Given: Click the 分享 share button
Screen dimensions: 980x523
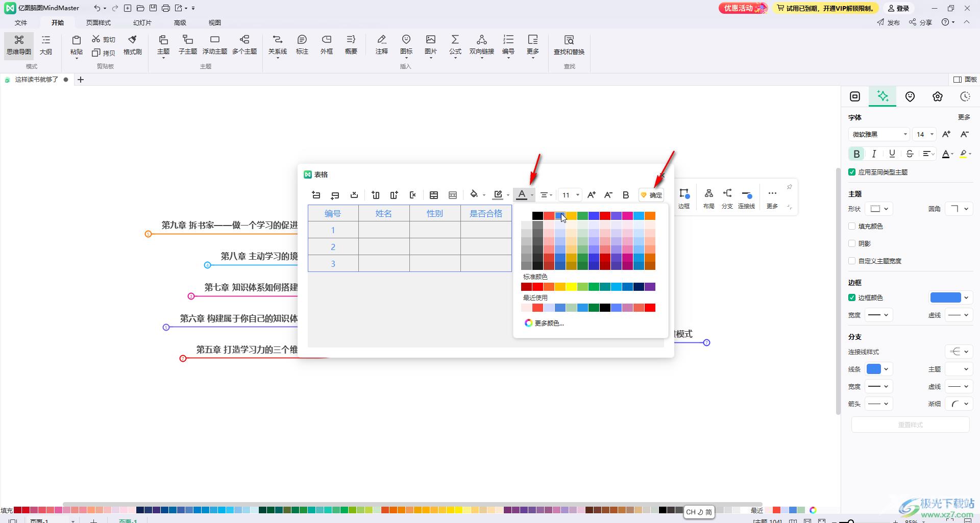Looking at the screenshot, I should pyautogui.click(x=920, y=22).
